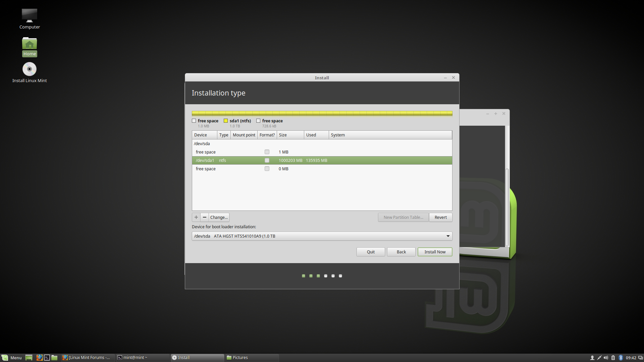Select the /dev/sda tree row

pyautogui.click(x=322, y=143)
